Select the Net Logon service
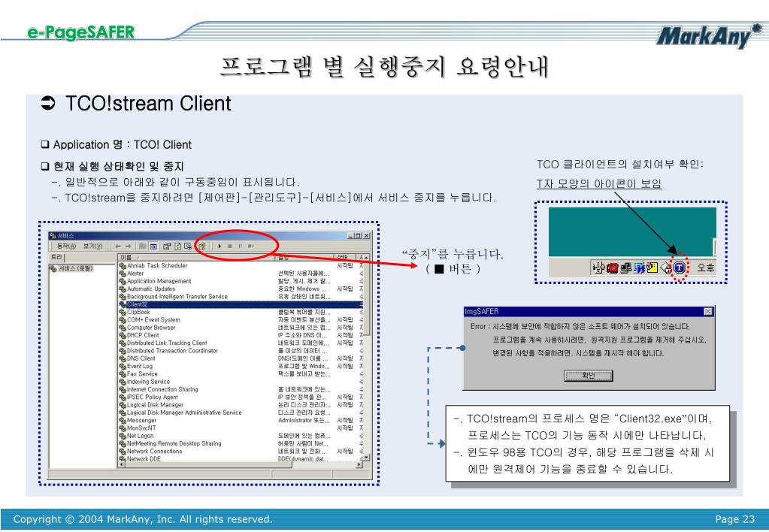 point(241,436)
